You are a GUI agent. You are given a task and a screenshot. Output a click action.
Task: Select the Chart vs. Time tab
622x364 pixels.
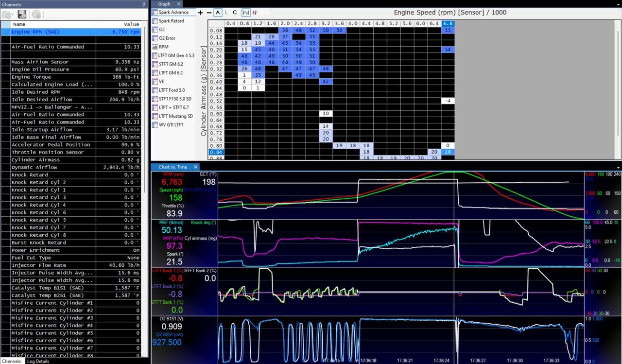coord(173,167)
